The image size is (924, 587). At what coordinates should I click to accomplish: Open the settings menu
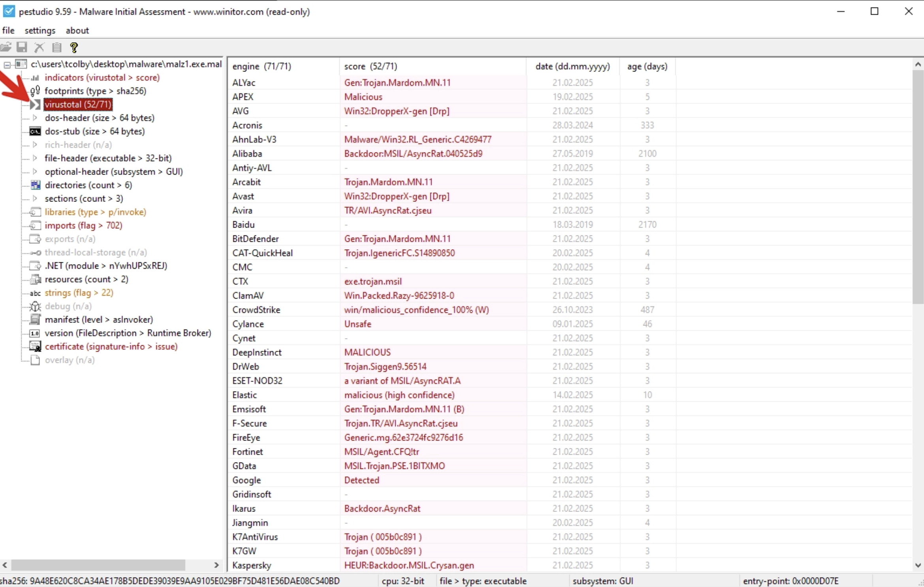pyautogui.click(x=40, y=30)
